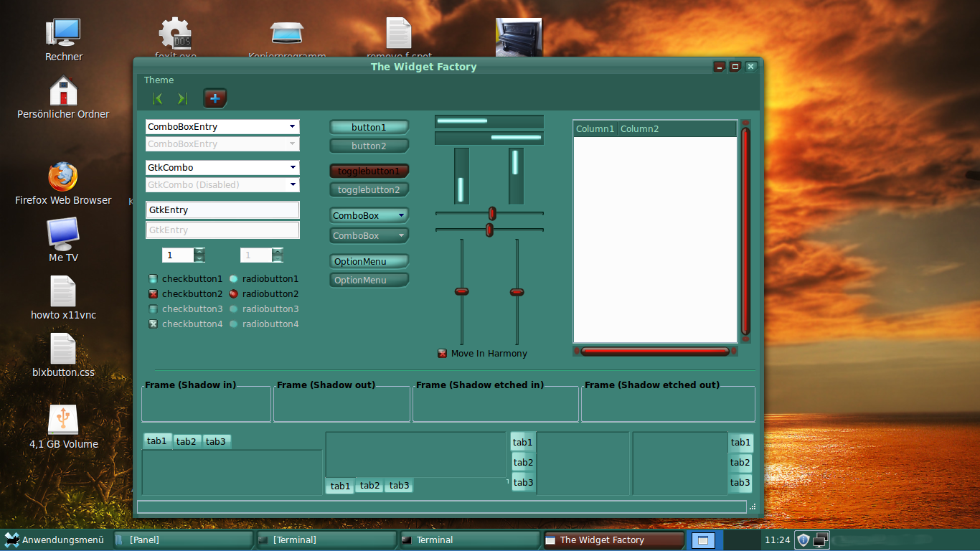Click into the GtkEntry text field
980x551 pixels.
click(222, 209)
